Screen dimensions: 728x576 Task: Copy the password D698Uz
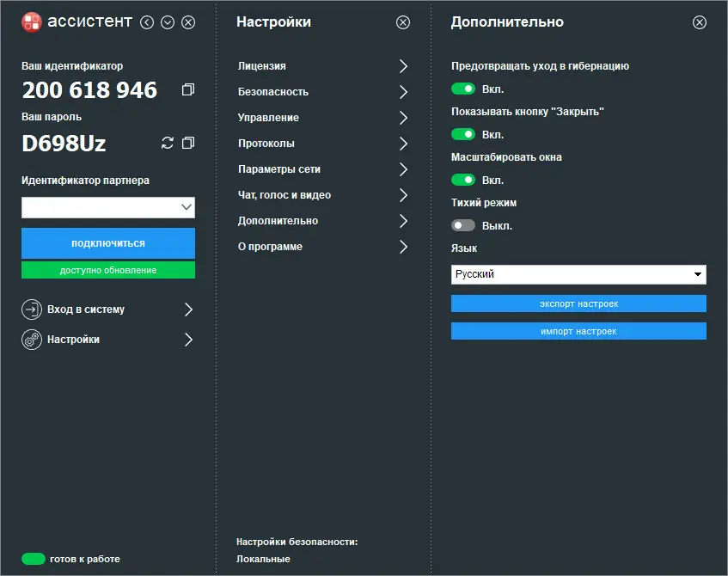[x=188, y=143]
